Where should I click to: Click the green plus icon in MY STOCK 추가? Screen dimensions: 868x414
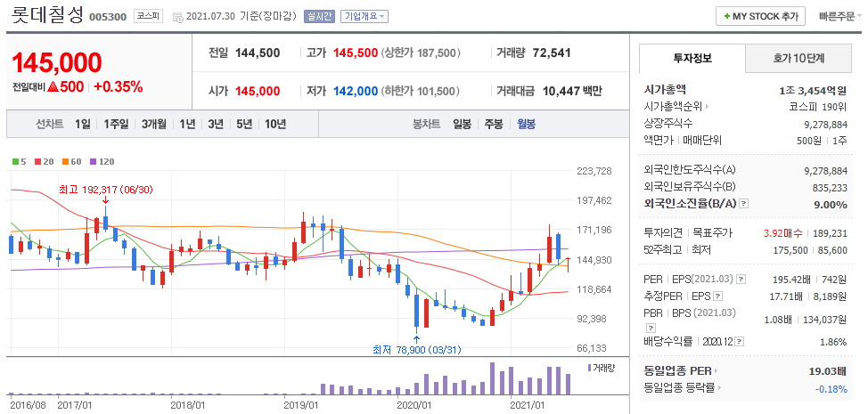(x=726, y=17)
